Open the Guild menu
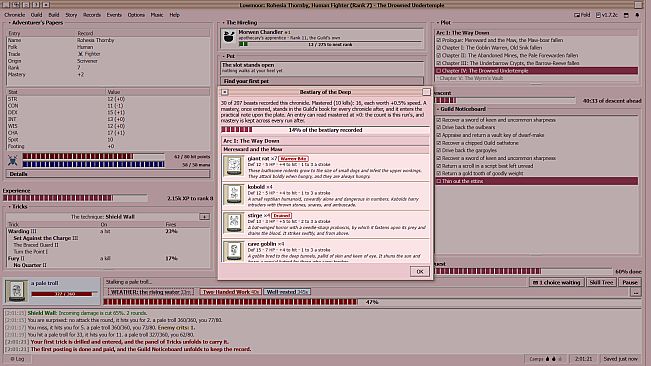 pyautogui.click(x=37, y=15)
